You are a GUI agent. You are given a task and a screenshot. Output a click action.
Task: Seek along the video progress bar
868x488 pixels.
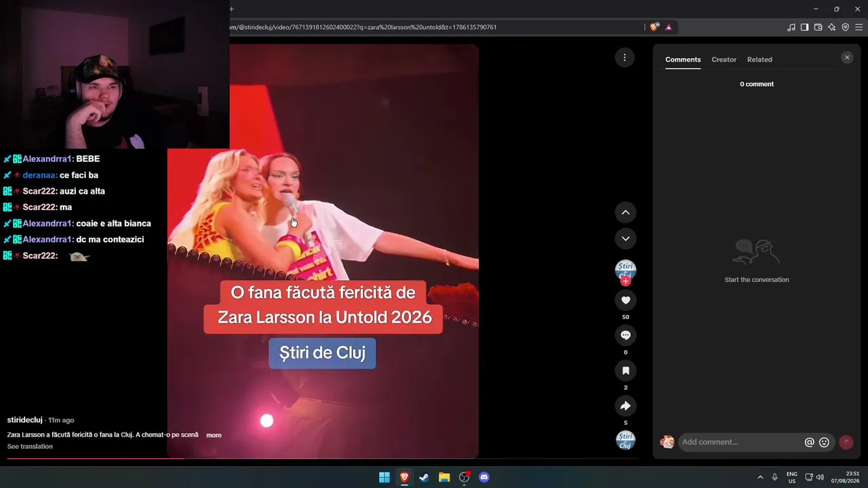click(x=322, y=459)
